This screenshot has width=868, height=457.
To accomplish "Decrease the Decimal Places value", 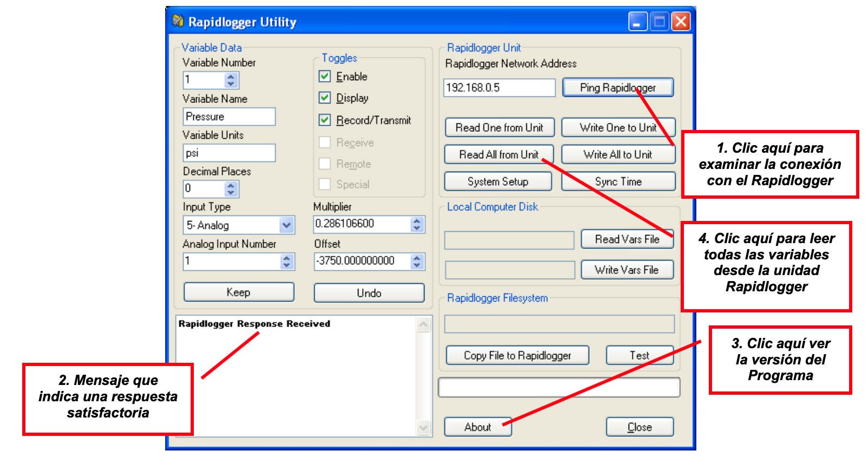I will pos(231,193).
